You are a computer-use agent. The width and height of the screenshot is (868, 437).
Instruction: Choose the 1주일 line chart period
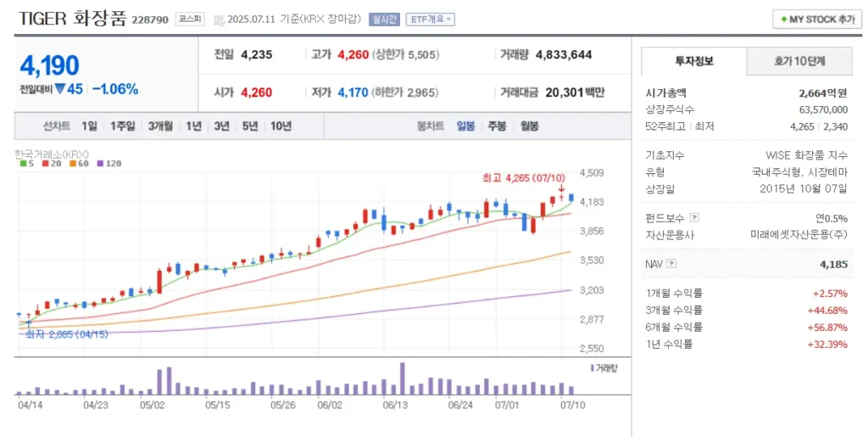pos(122,126)
